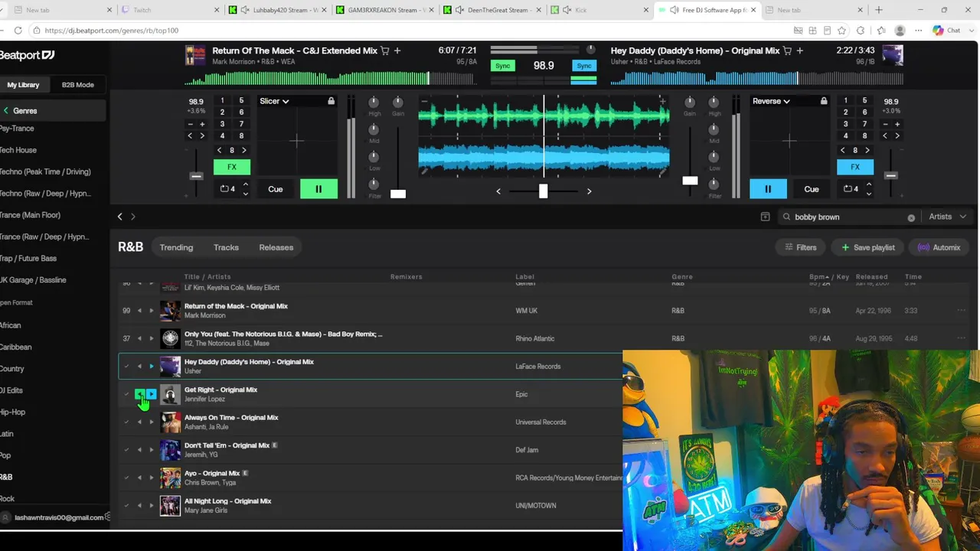The width and height of the screenshot is (980, 551).
Task: Zoom in the waveform display
Action: pos(663,101)
